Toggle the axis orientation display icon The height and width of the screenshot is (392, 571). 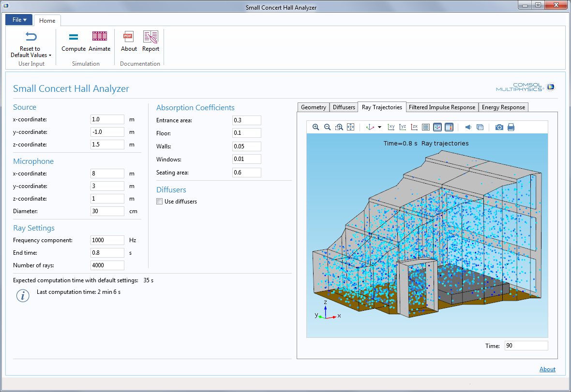437,127
